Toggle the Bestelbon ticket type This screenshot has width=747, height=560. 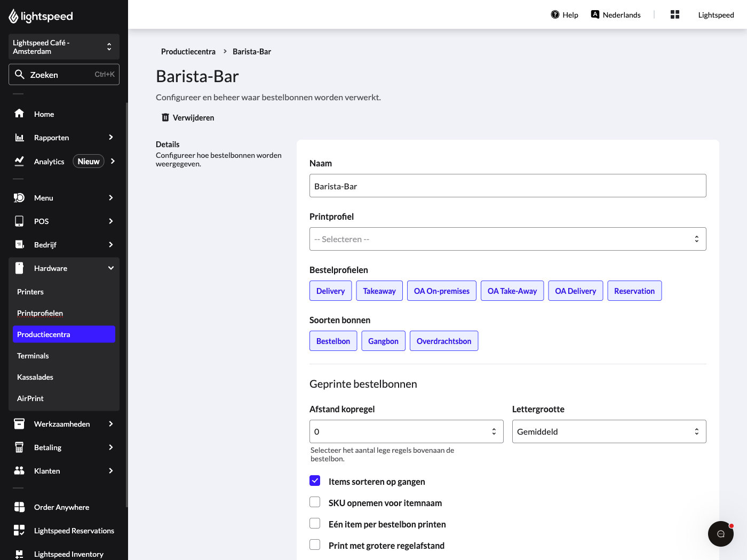pos(333,341)
